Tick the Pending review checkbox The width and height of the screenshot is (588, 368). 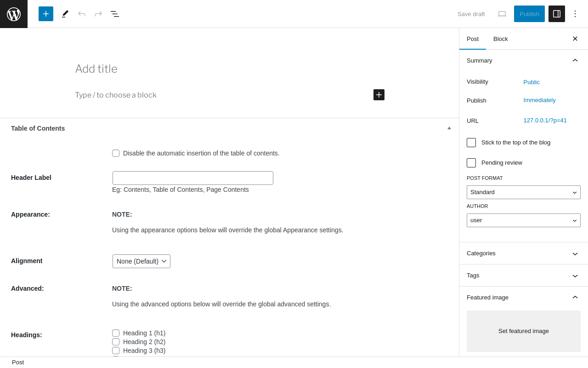click(471, 163)
